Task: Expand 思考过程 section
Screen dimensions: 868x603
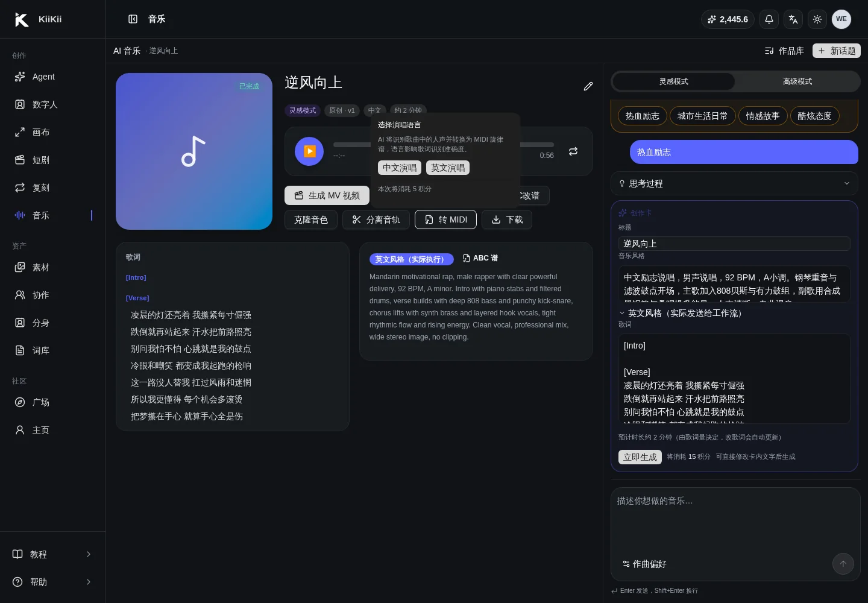Action: [x=734, y=183]
